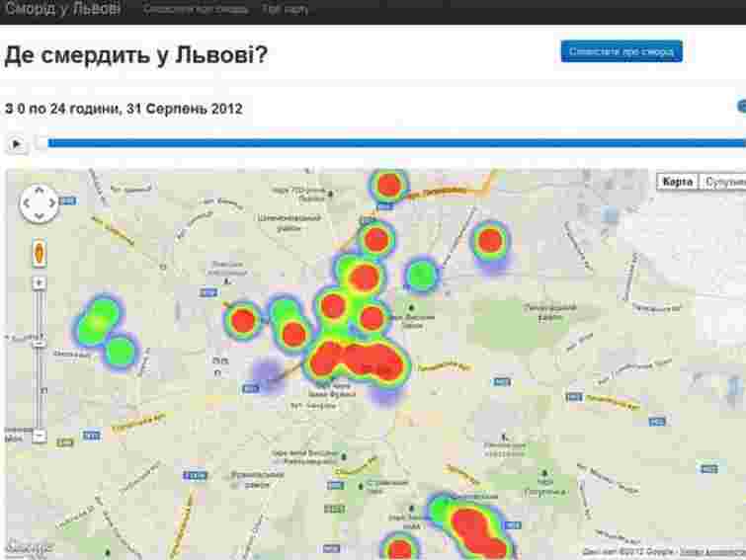The image size is (746, 560).
Task: Click the Google logo on the map
Action: tap(29, 547)
